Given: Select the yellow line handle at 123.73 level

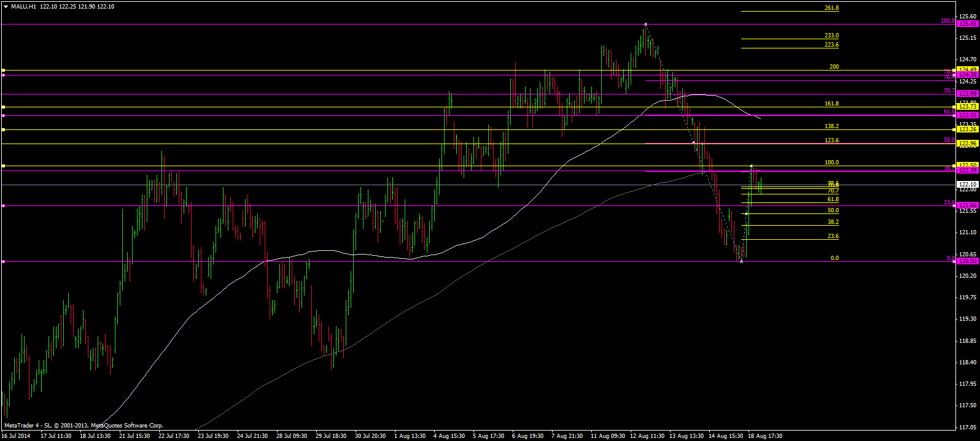Looking at the screenshot, I should 3,107.
